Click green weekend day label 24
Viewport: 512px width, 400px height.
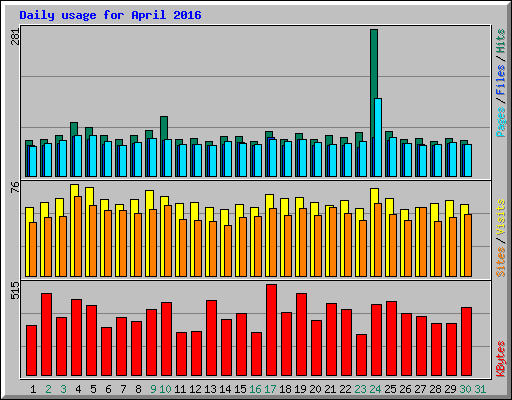pos(375,389)
